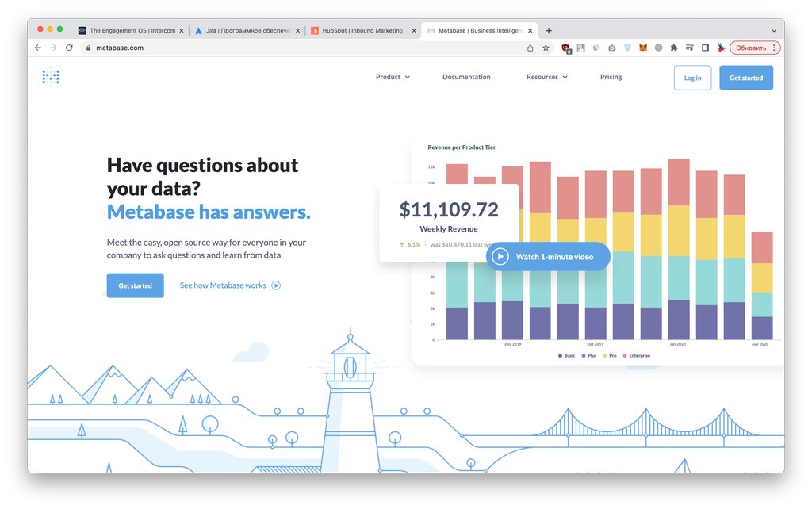Click the play circle next to See how Metabase works
The width and height of the screenshot is (812, 509).
coord(276,285)
